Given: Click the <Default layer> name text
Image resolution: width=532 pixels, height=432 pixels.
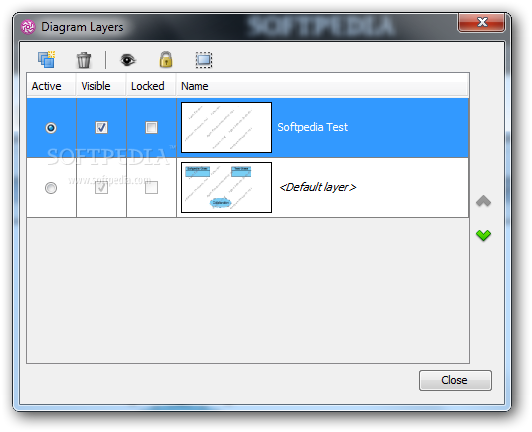Looking at the screenshot, I should pos(318,187).
